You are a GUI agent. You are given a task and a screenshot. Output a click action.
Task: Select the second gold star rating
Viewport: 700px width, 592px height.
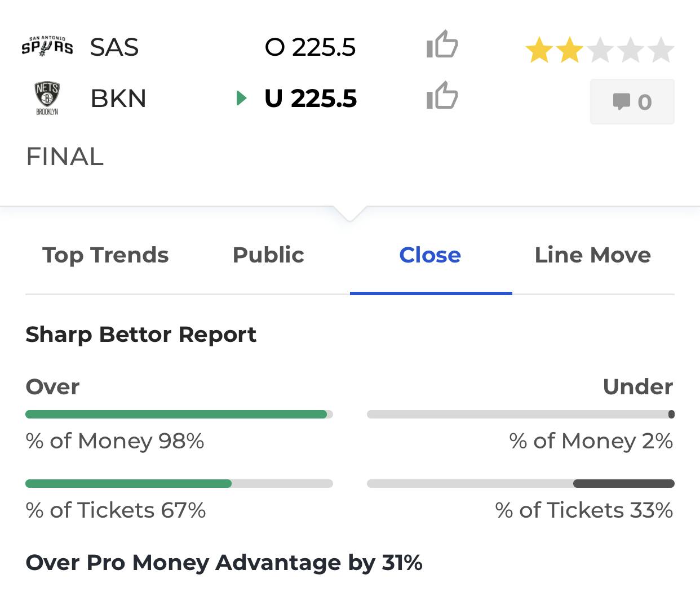pos(570,50)
